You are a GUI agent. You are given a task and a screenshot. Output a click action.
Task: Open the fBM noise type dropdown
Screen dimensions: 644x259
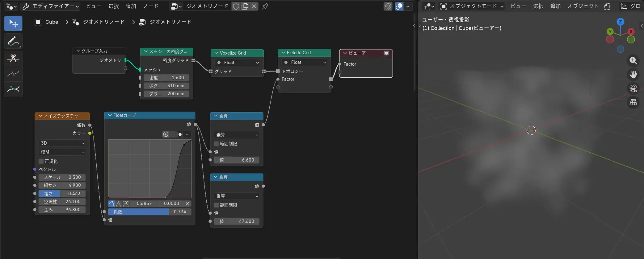(62, 152)
